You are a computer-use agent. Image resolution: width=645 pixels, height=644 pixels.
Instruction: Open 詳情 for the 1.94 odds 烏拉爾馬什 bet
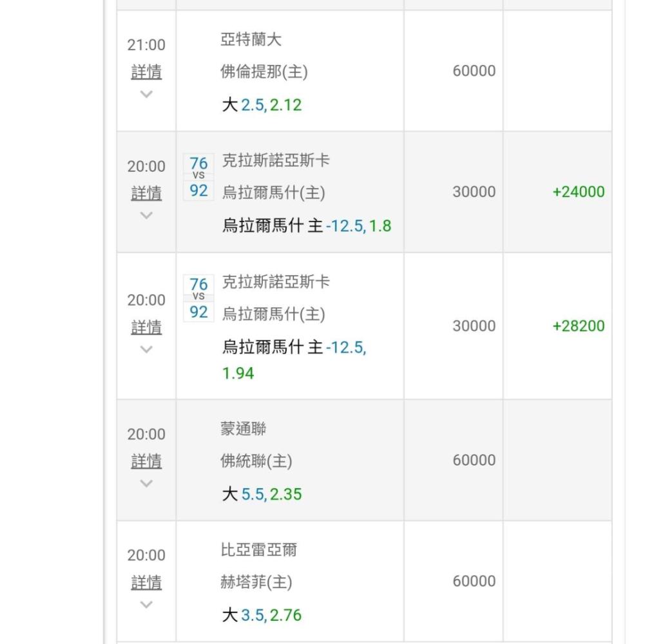coord(146,327)
